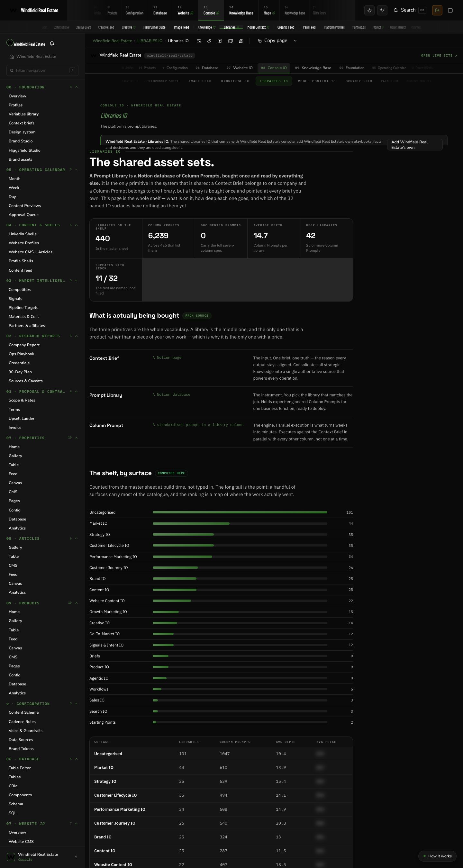Collapse the 05 Operating Calendar section
The width and height of the screenshot is (463, 868).
[x=42, y=170]
